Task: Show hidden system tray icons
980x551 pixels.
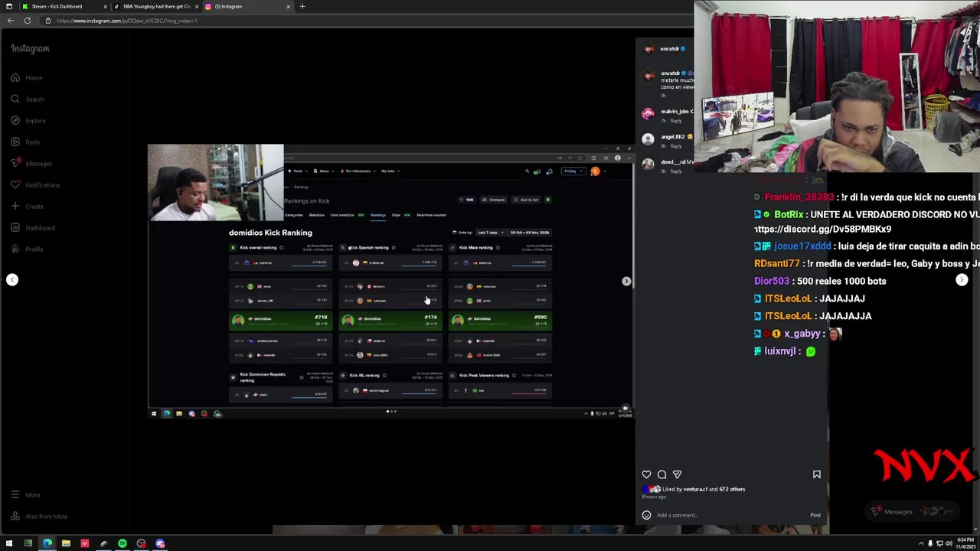Action: (x=921, y=543)
